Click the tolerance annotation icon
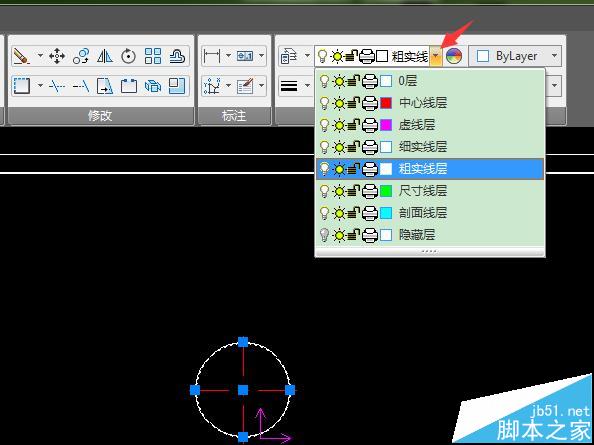 point(245,56)
